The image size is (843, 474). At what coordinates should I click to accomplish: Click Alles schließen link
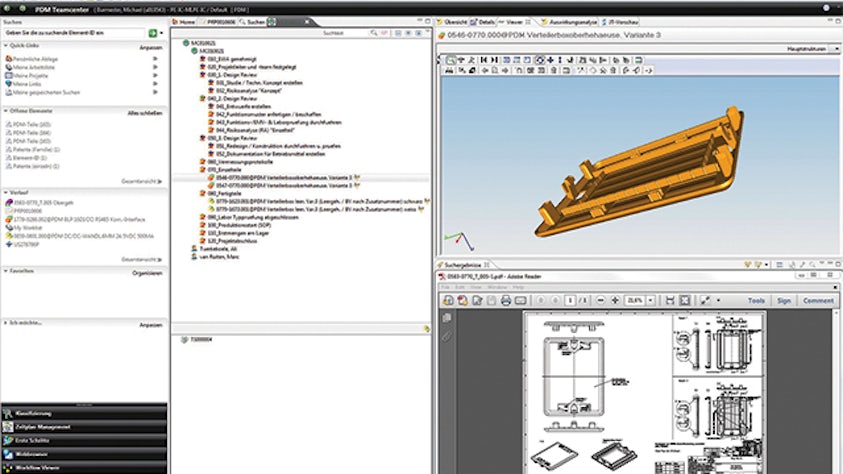coord(145,113)
